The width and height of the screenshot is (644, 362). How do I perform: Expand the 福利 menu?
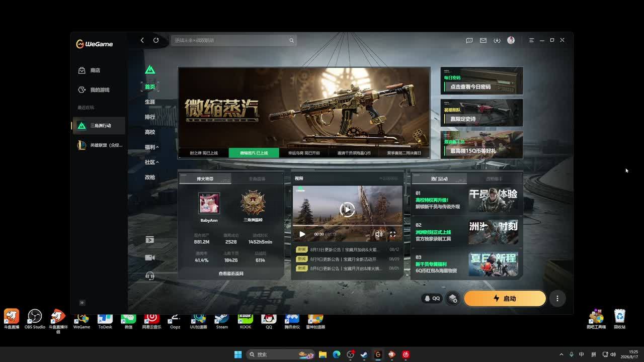[x=151, y=147]
